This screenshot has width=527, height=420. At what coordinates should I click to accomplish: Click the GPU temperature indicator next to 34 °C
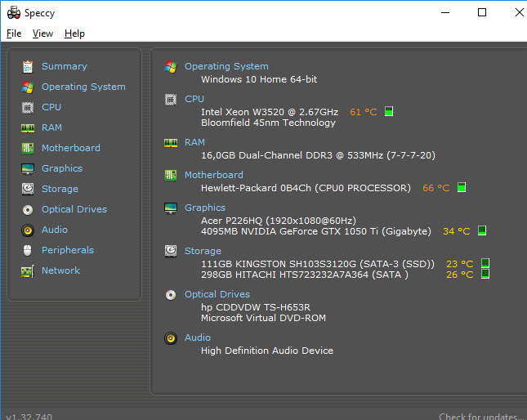pos(482,230)
